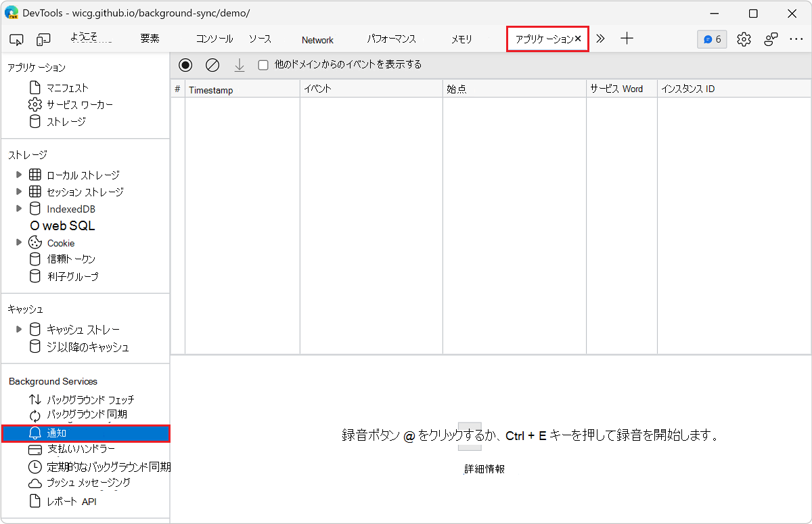Expand the Cookie tree item
This screenshot has height=524, width=812.
click(19, 242)
